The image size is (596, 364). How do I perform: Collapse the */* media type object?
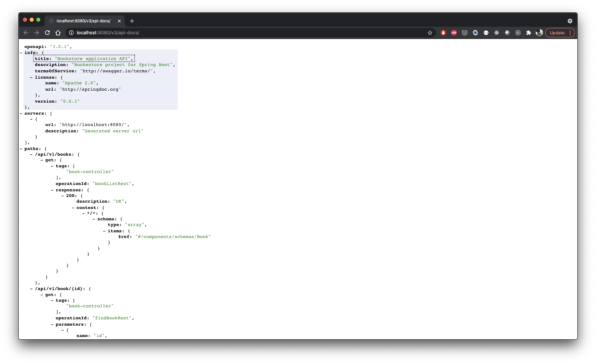(84, 213)
